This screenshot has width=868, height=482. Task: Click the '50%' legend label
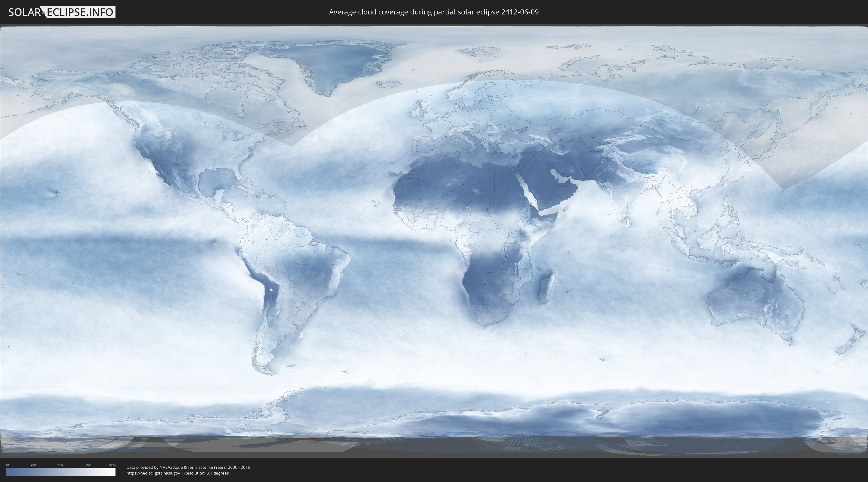click(x=61, y=465)
